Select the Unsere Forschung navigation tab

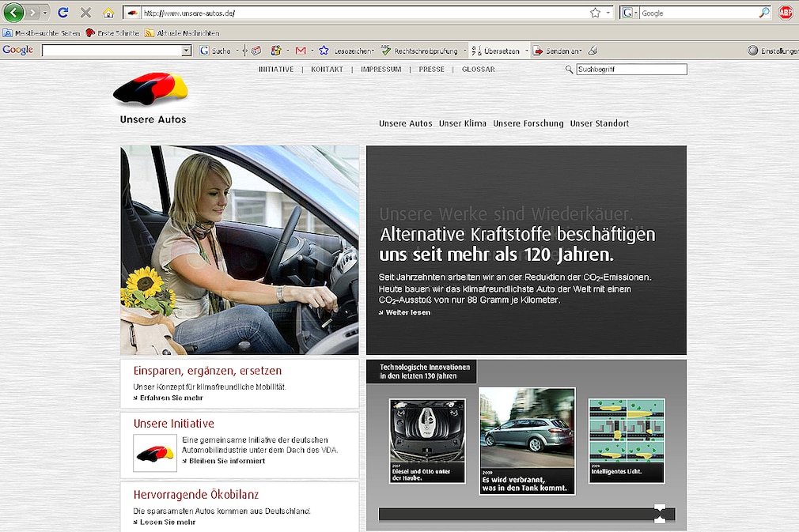528,123
